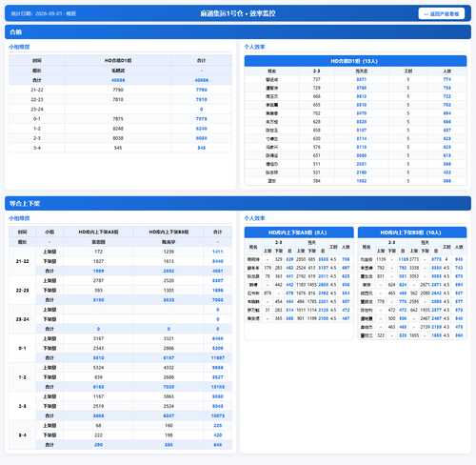Click the cell showing 5324
Viewport: 476px width, 465px height.
98,368
